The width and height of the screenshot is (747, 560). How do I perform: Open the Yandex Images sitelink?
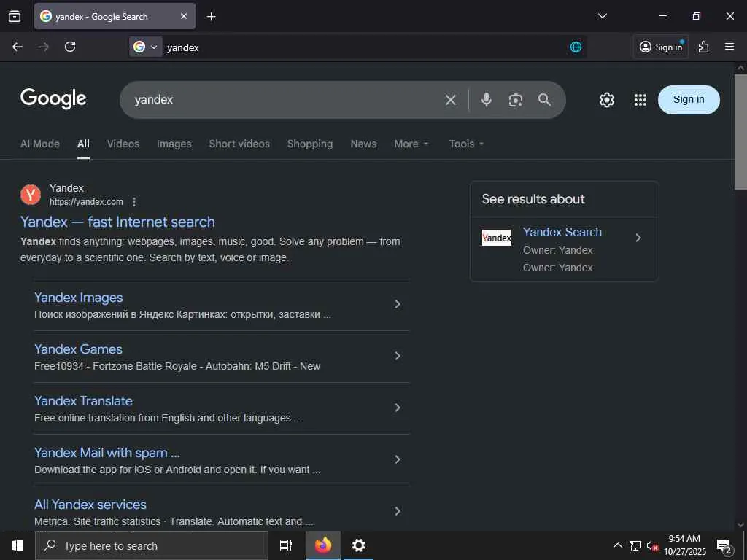coord(79,297)
